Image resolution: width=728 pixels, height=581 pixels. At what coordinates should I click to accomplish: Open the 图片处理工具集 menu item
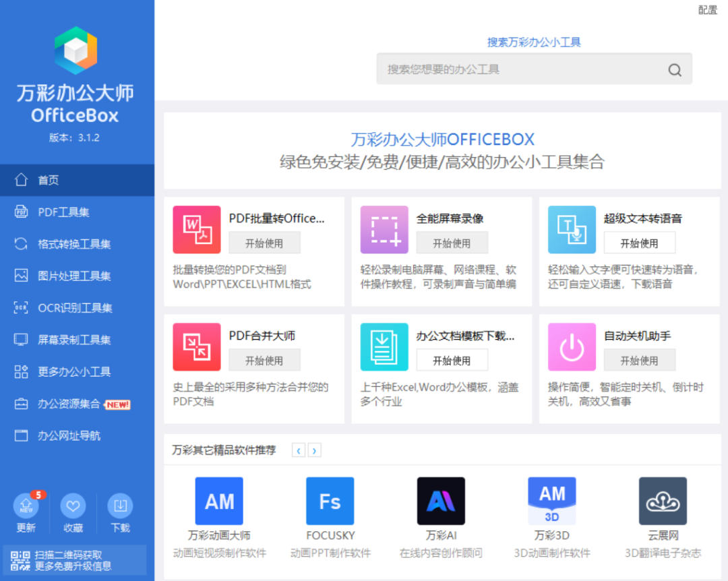click(77, 276)
